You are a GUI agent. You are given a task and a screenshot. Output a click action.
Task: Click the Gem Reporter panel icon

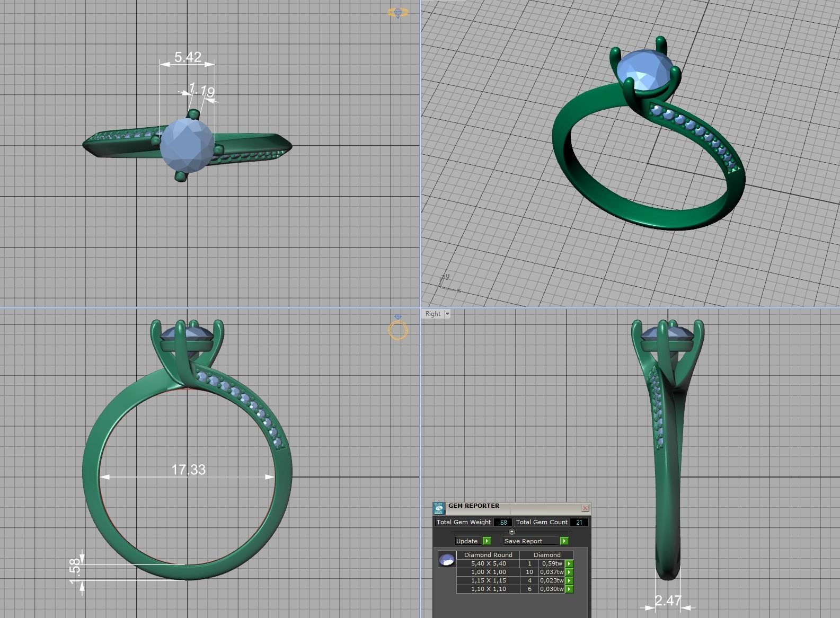pos(439,509)
